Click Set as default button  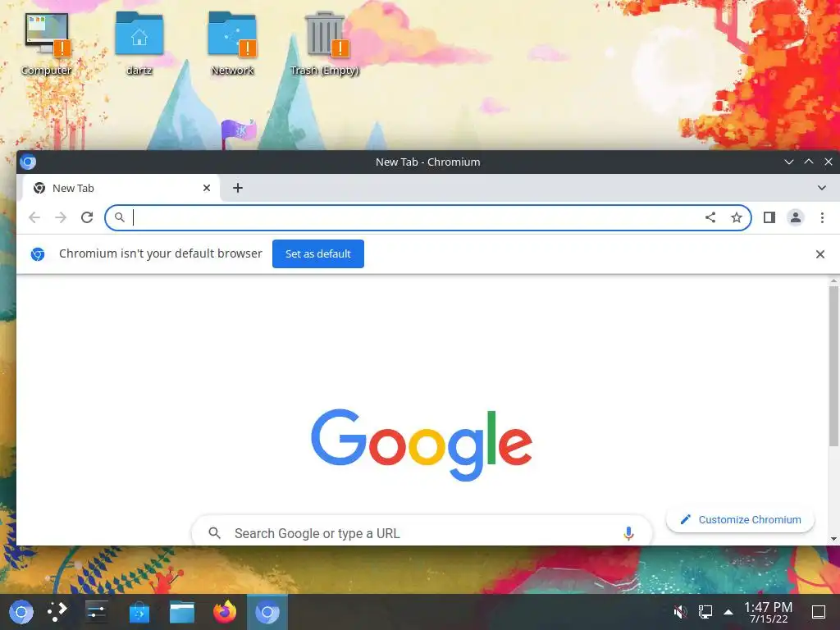(318, 254)
